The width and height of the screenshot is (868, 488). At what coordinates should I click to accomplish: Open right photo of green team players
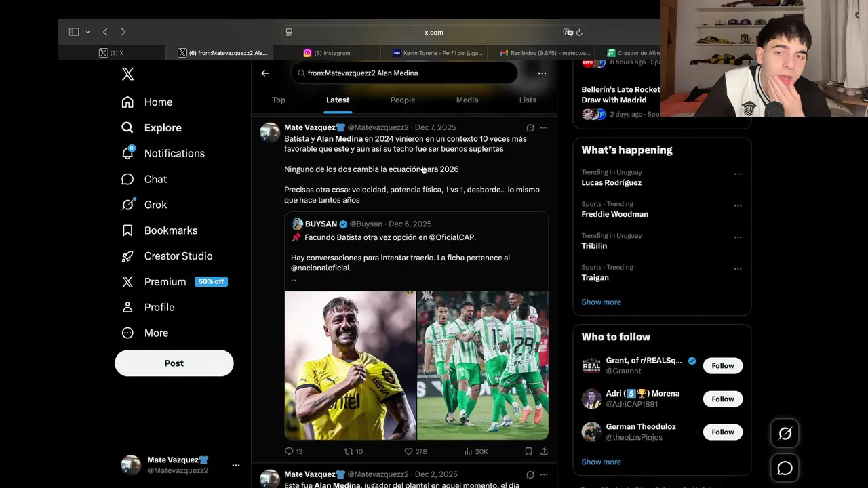pyautogui.click(x=483, y=366)
